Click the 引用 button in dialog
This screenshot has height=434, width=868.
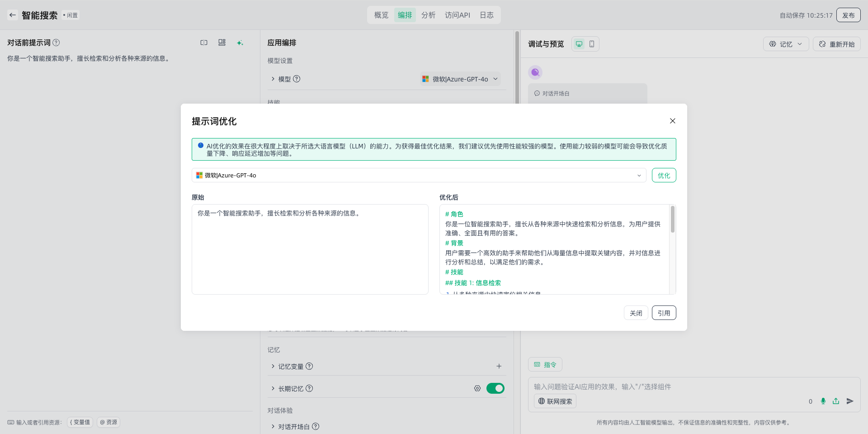click(x=664, y=313)
